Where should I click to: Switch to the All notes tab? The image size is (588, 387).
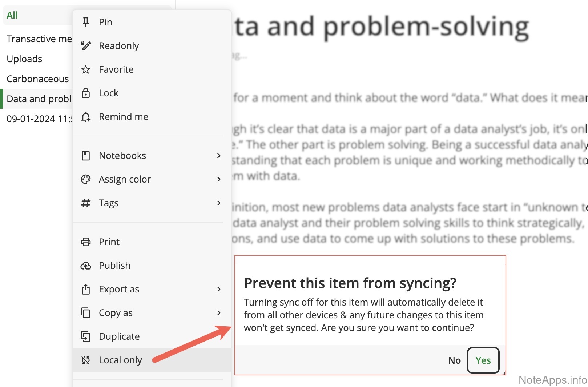[x=12, y=15]
